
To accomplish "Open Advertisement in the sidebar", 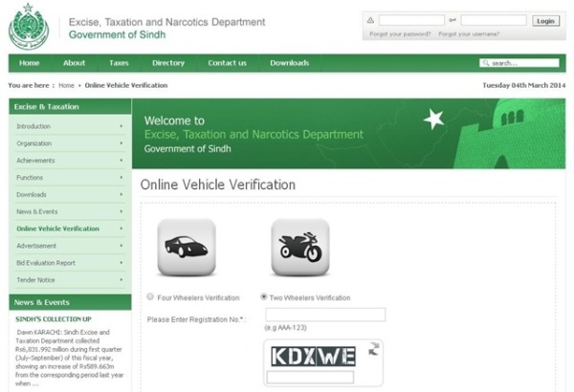I will (36, 246).
